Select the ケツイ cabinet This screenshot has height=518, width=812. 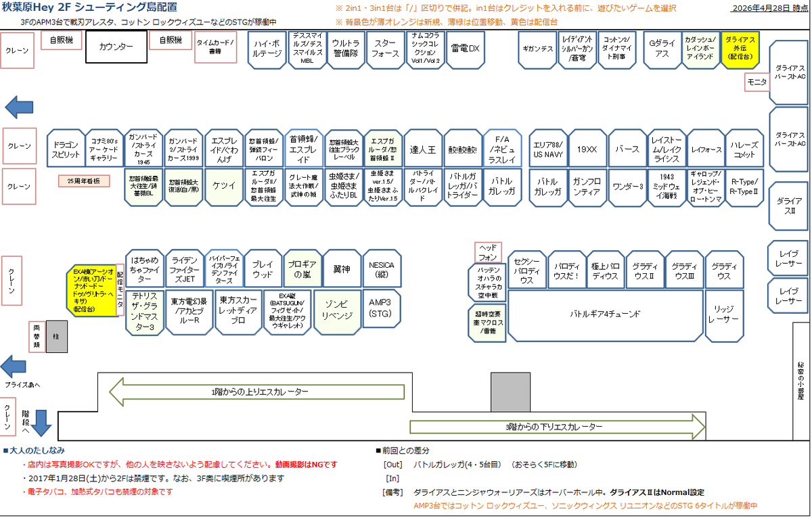pos(225,187)
